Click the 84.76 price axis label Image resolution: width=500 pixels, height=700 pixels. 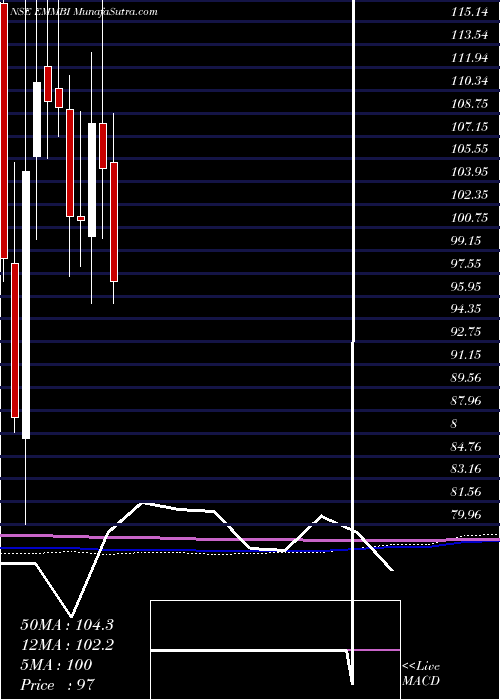(x=466, y=447)
